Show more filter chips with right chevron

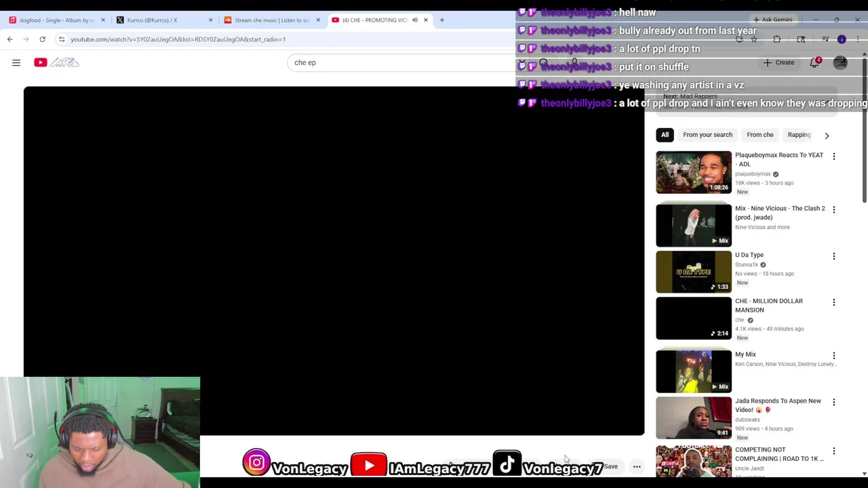pos(827,136)
